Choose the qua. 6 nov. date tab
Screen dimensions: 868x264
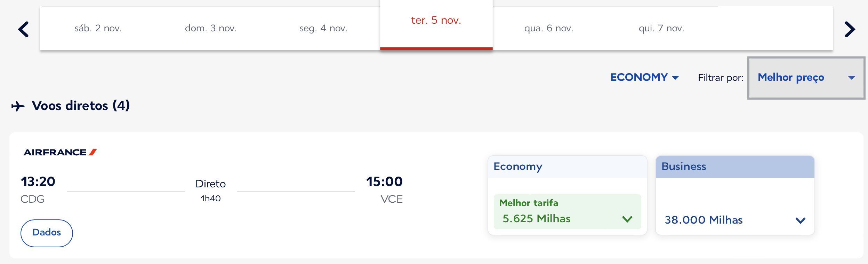pyautogui.click(x=549, y=28)
